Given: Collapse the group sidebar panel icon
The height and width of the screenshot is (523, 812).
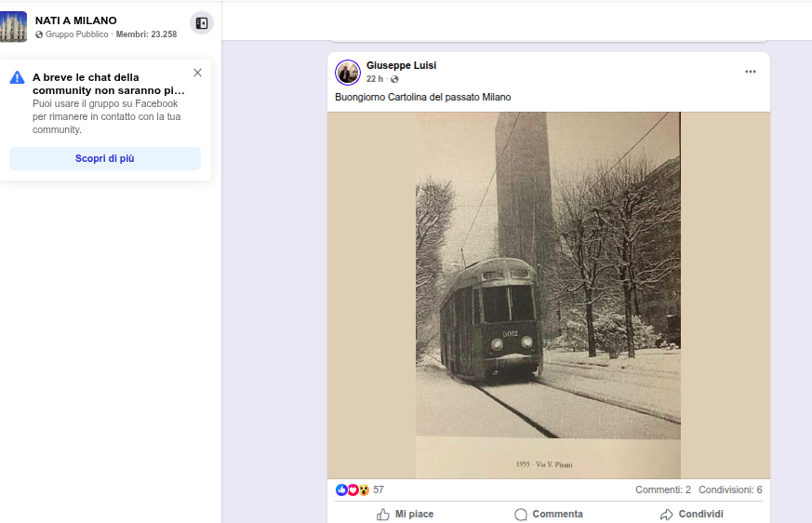Looking at the screenshot, I should pos(202,23).
